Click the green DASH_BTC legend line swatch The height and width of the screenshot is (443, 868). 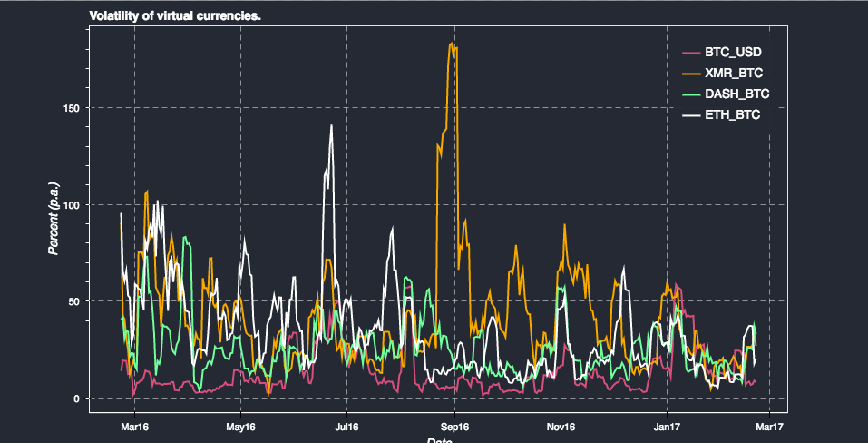click(x=691, y=94)
